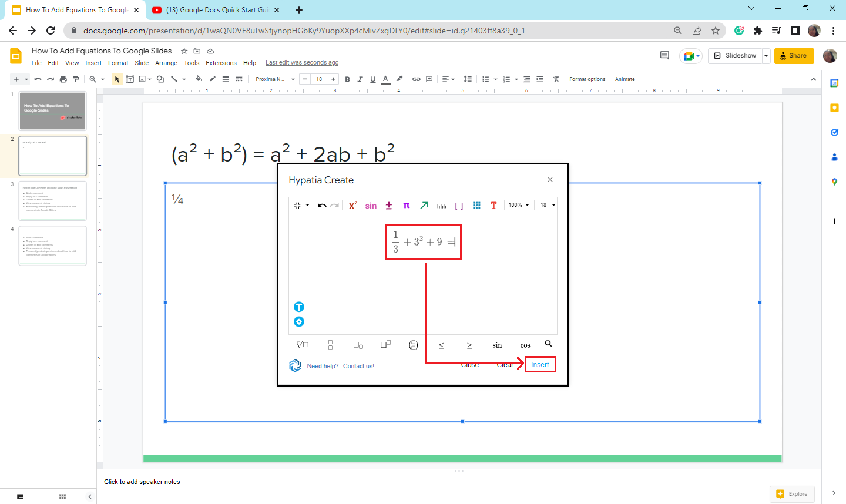Screen dimensions: 846x504
Task: Toggle bold formatting in Slides toolbar
Action: tap(347, 79)
